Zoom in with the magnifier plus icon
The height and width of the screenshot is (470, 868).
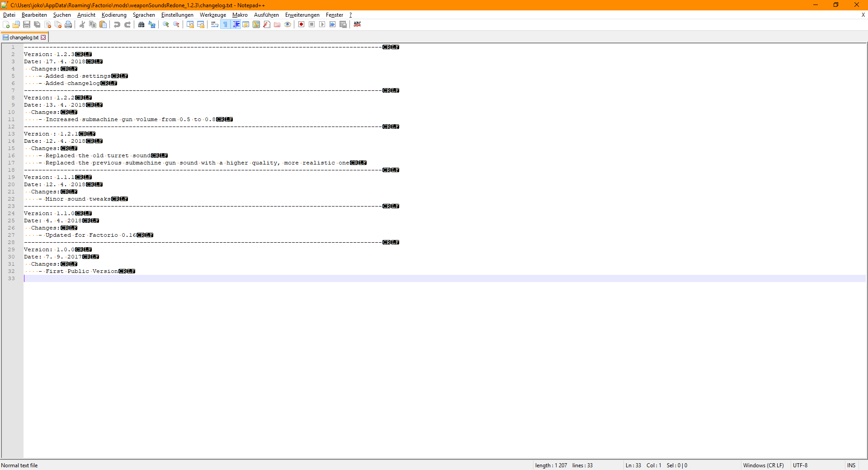(166, 24)
